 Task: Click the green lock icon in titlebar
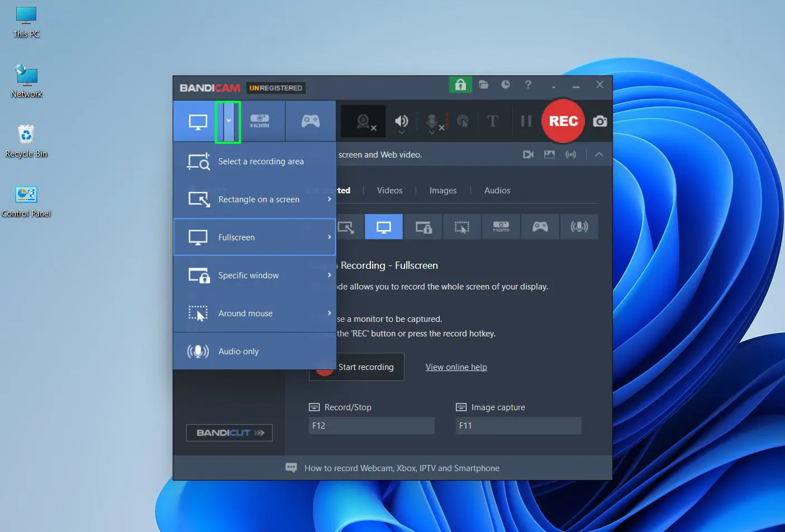(x=460, y=84)
